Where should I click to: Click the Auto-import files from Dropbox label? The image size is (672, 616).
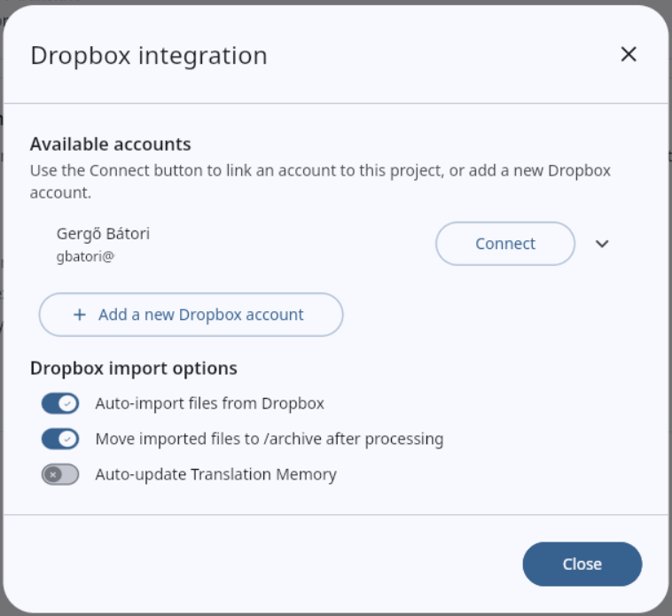(210, 403)
